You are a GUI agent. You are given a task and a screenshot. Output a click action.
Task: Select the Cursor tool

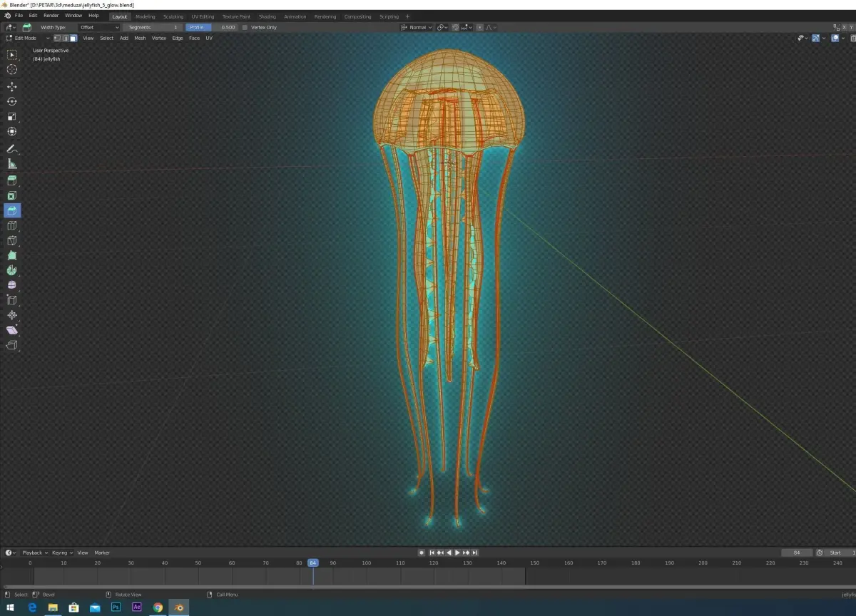[x=12, y=69]
